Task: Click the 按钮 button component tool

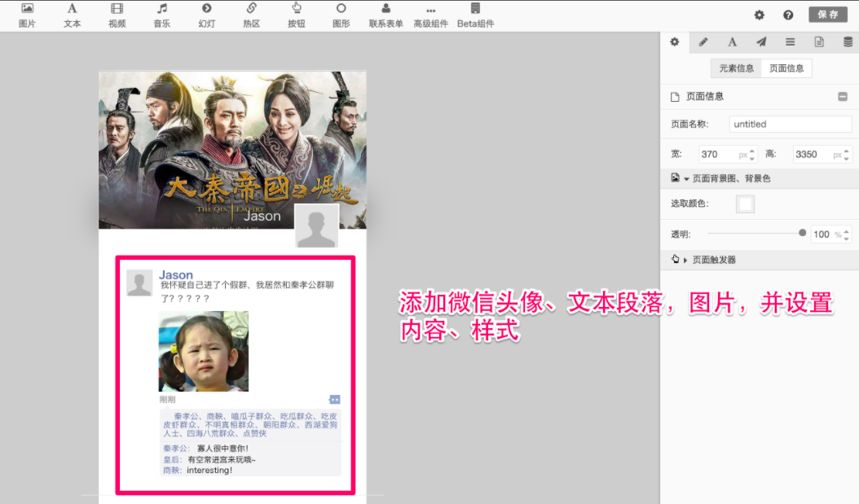Action: pos(296,15)
